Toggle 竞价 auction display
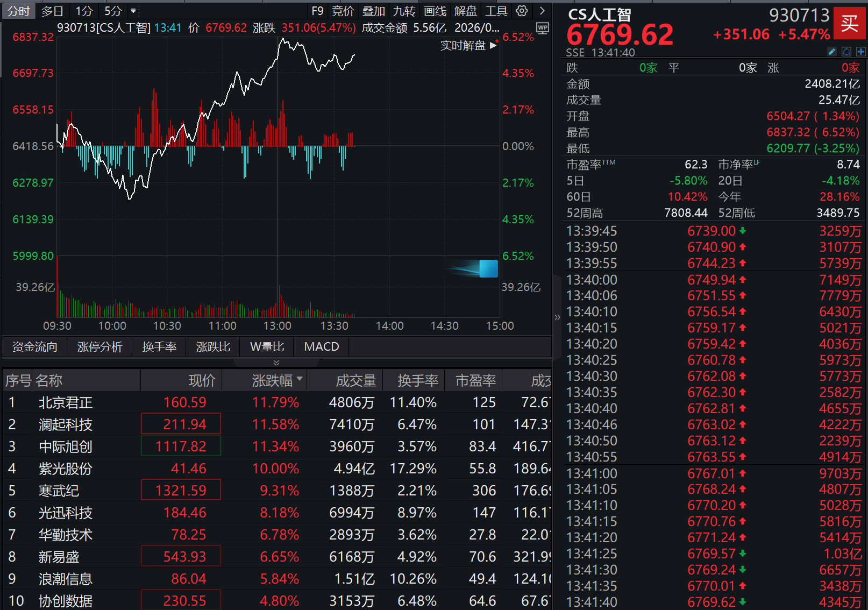The image size is (868, 610). click(343, 11)
